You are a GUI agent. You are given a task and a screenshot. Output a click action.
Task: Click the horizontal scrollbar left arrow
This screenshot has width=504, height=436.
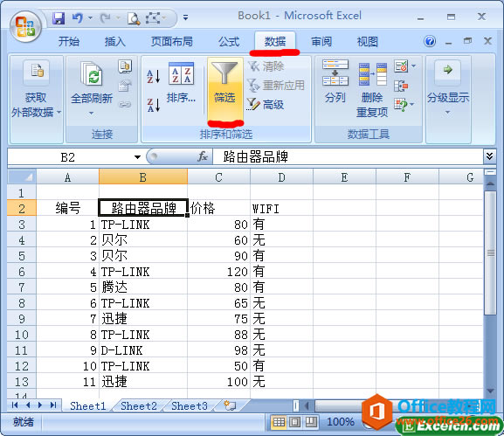click(307, 405)
